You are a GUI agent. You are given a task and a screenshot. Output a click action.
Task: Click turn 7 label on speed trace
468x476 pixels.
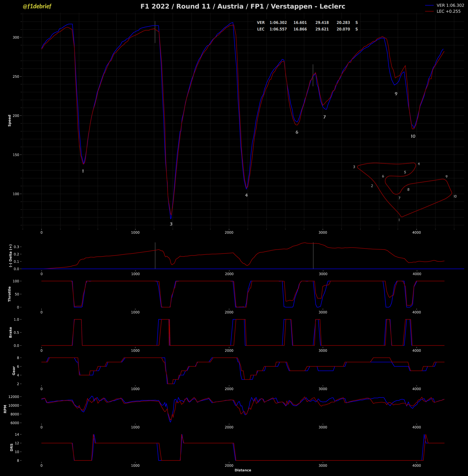coord(324,117)
